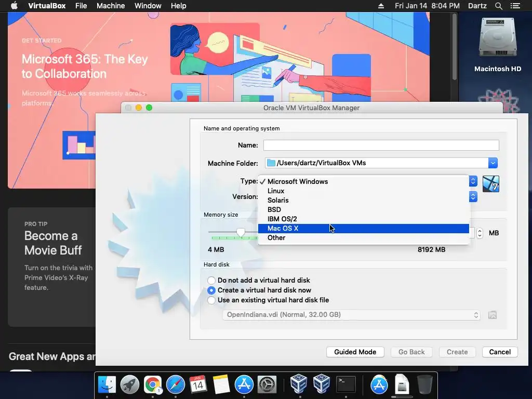This screenshot has width=532, height=399.
Task: Cancel the new VM dialog
Action: (500, 352)
